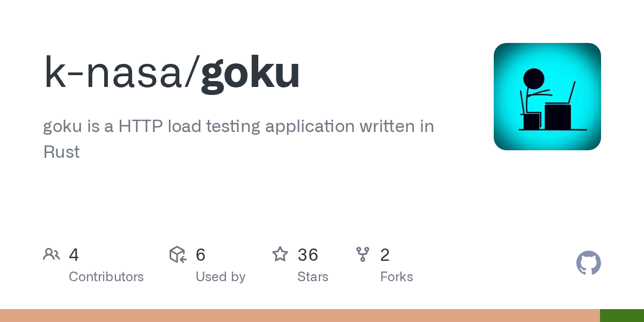Click the Stars star icon

click(x=280, y=254)
